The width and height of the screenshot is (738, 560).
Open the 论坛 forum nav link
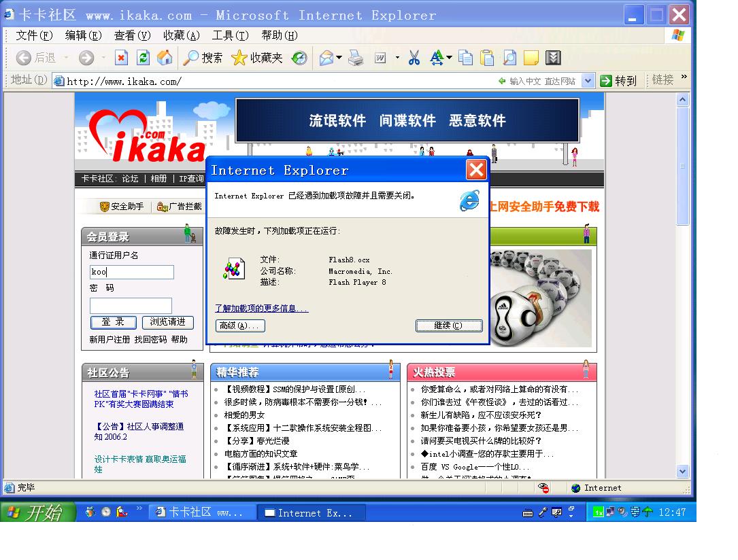coord(130,179)
